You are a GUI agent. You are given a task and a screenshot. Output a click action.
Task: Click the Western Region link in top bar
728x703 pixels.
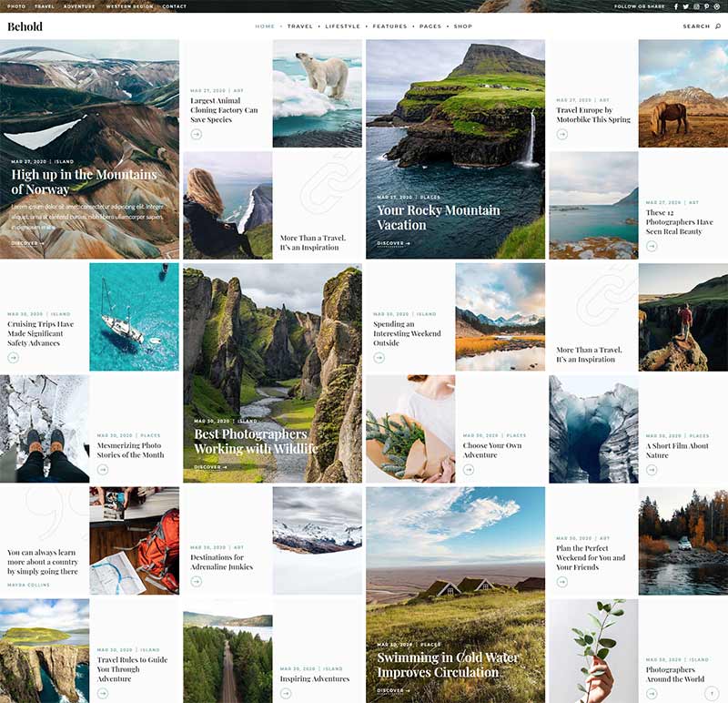pos(130,6)
